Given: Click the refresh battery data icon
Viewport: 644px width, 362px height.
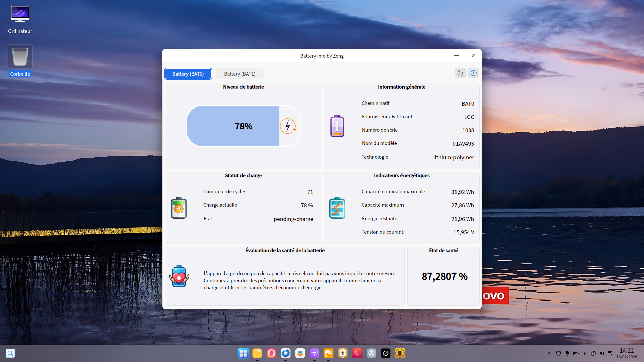Looking at the screenshot, I should [x=460, y=73].
